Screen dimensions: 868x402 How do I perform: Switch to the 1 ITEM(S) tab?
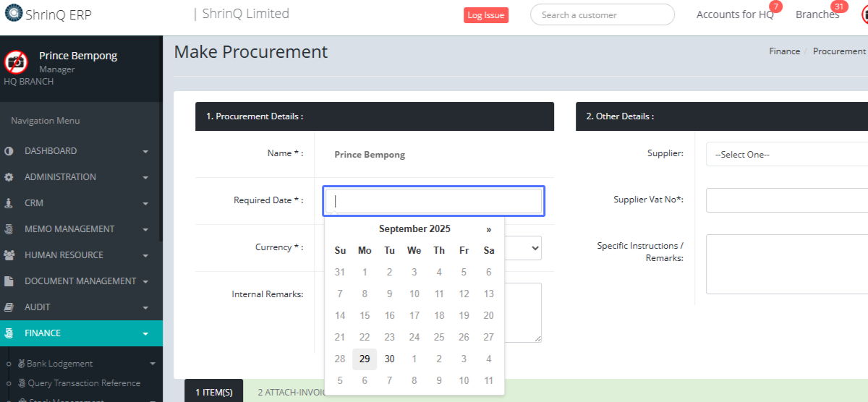[x=213, y=392]
